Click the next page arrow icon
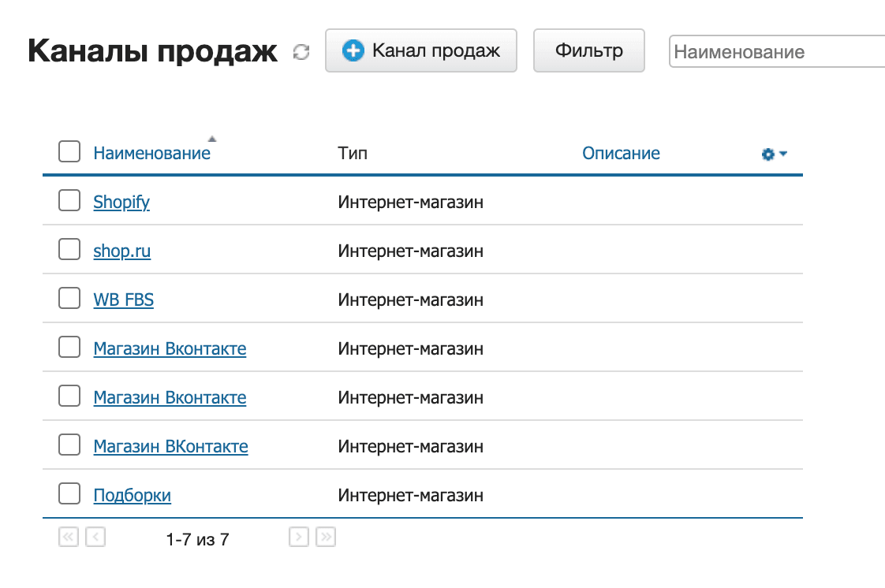This screenshot has height=588, width=885. (x=298, y=537)
